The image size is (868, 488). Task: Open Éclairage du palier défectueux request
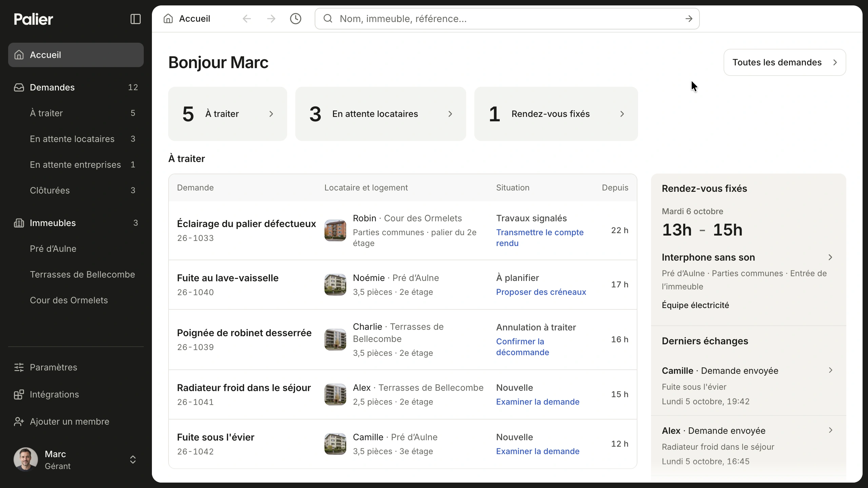[246, 224]
